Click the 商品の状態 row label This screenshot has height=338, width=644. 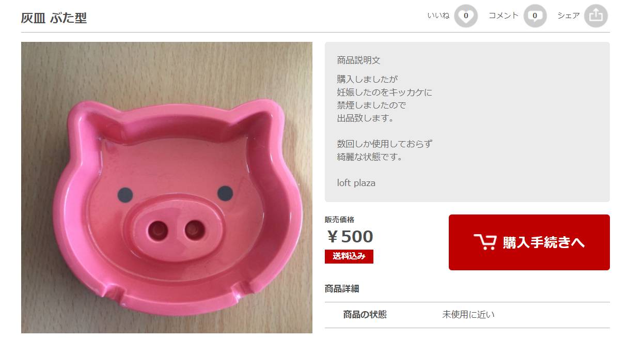(x=365, y=315)
